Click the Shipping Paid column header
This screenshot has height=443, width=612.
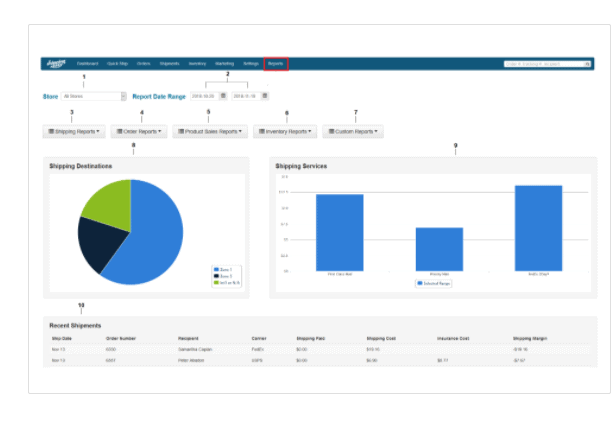pos(311,338)
